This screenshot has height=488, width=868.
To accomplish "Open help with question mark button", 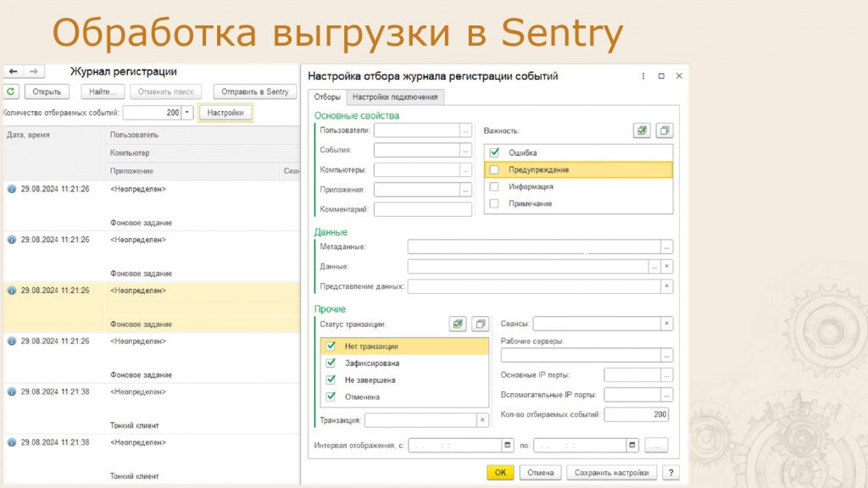I will tap(671, 473).
